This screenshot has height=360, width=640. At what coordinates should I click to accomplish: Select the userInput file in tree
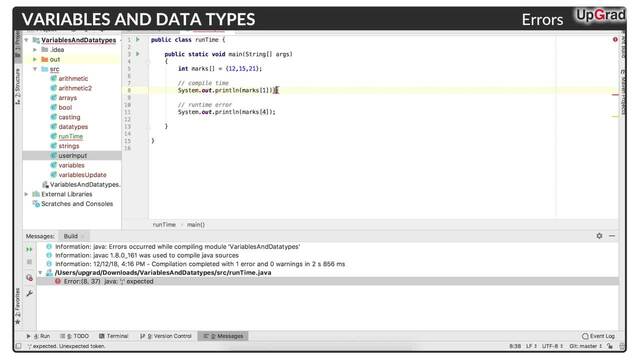pyautogui.click(x=73, y=156)
